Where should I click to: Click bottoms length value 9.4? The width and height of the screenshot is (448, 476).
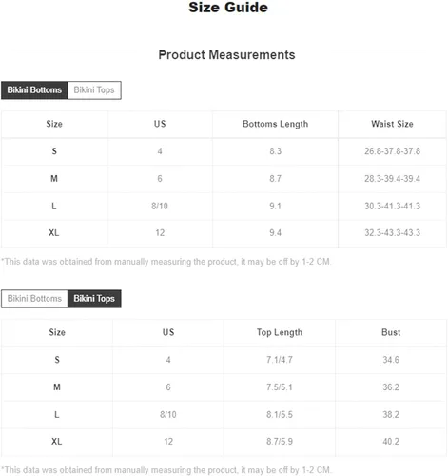[x=275, y=233]
